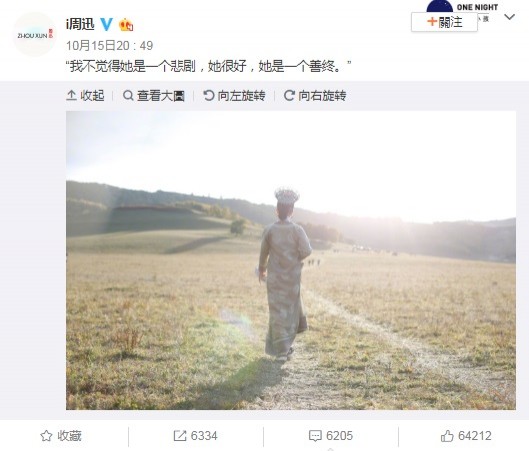Collapse the image with 收起
This screenshot has height=451, width=529.
85,96
